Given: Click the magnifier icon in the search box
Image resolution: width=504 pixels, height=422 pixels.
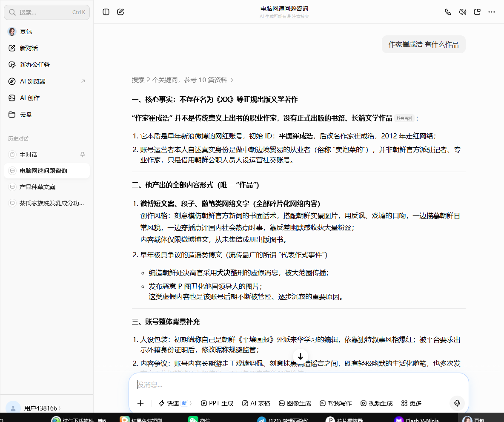Looking at the screenshot, I should [x=12, y=12].
